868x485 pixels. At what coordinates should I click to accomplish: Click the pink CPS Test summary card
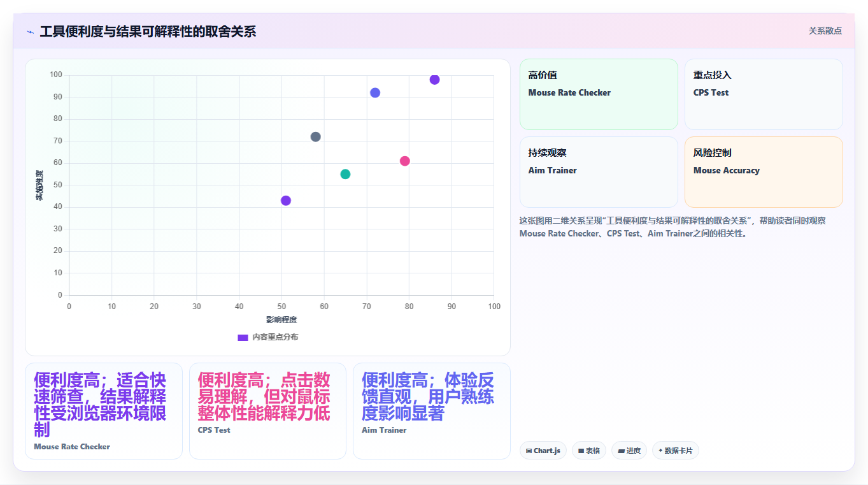click(267, 411)
